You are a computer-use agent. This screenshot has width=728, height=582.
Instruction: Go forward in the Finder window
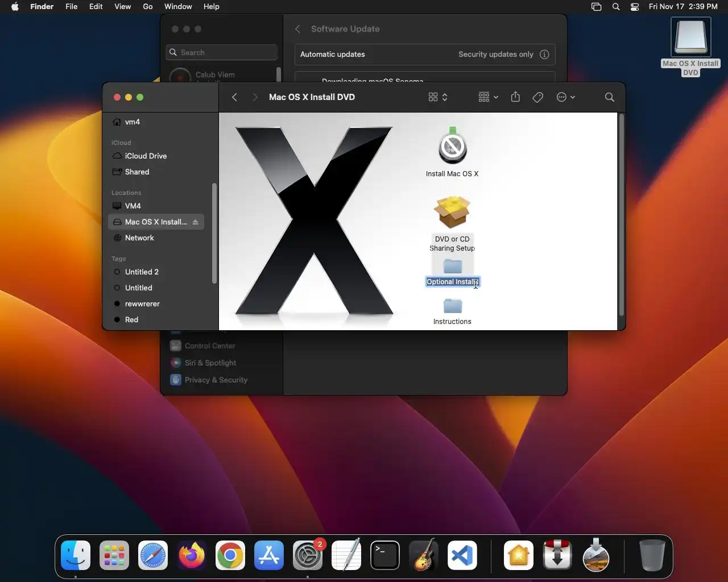tap(255, 97)
